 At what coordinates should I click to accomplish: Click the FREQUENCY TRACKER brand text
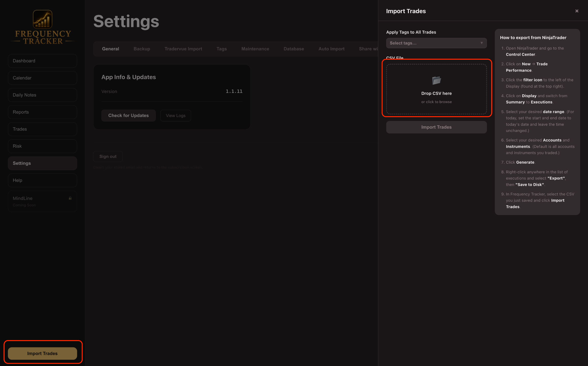click(43, 37)
